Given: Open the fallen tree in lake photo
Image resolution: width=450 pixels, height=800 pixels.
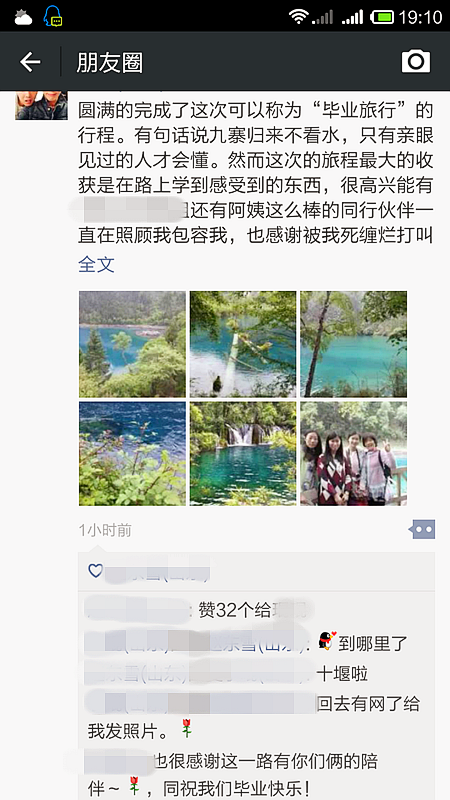Looking at the screenshot, I should [x=243, y=344].
